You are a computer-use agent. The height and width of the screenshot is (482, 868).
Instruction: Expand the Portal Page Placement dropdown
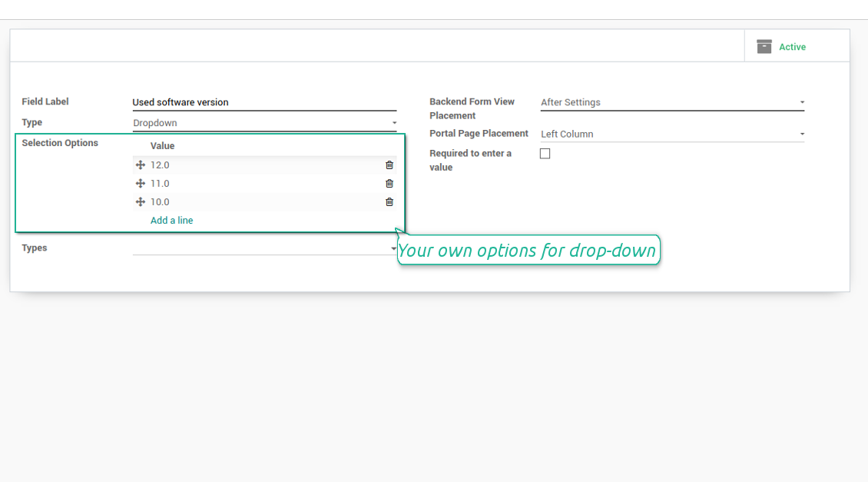(672, 134)
